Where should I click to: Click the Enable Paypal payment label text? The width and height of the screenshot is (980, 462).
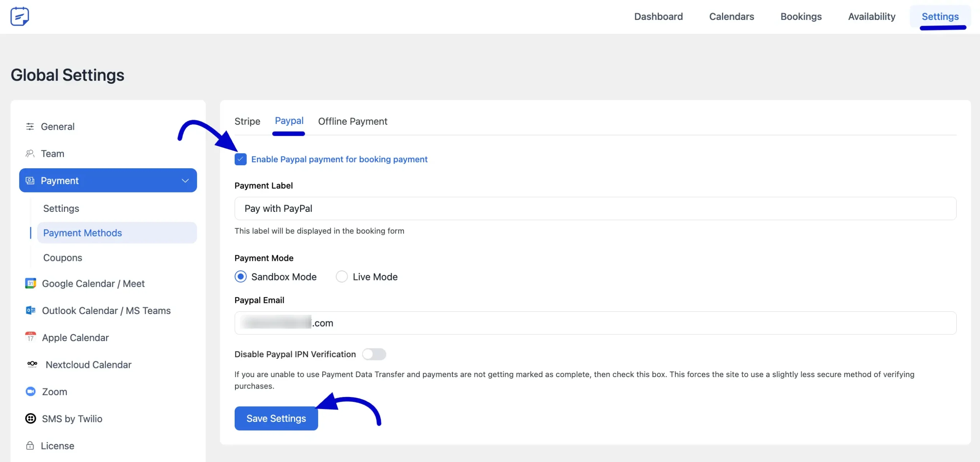(x=339, y=159)
